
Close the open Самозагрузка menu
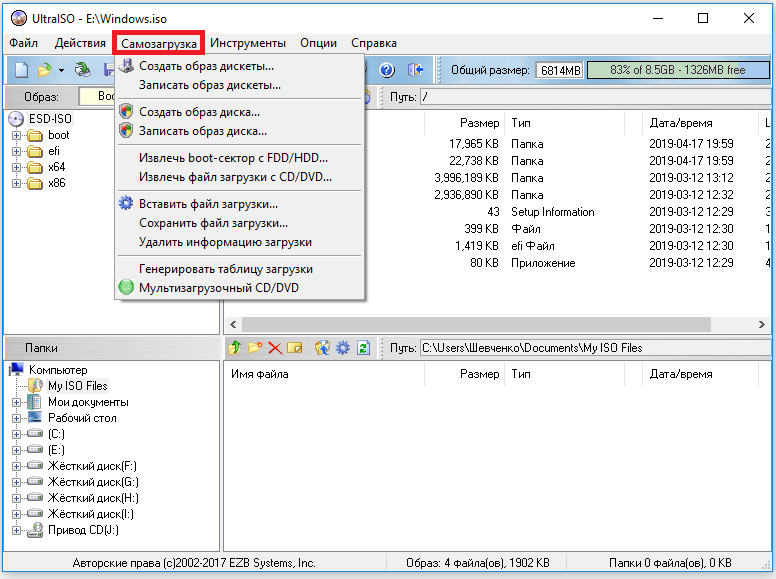159,44
